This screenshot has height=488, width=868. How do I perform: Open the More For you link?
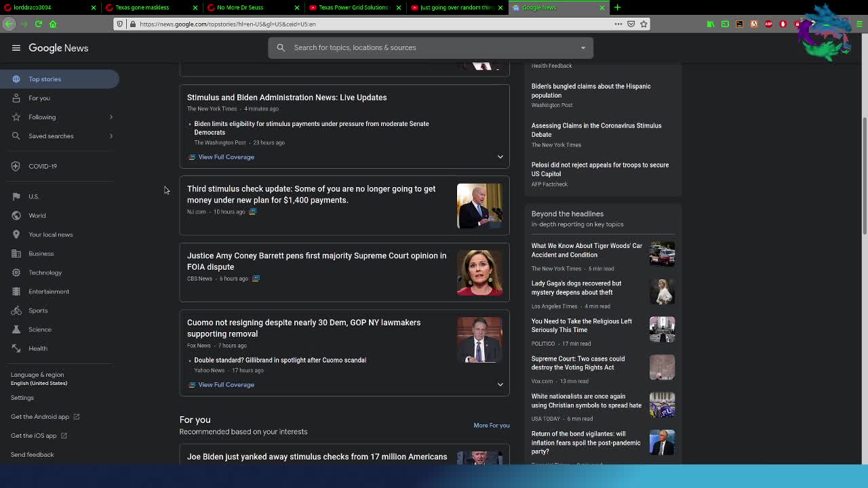click(492, 426)
